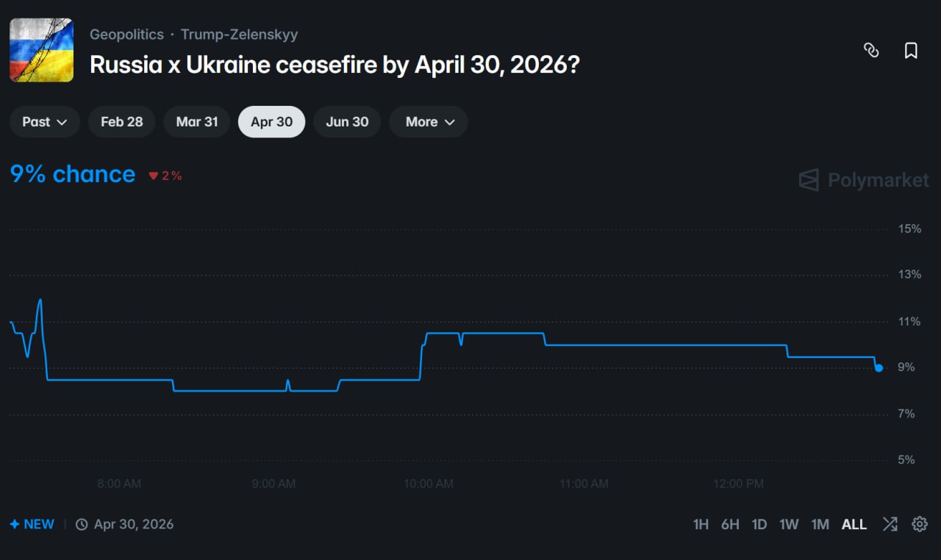Click the copy link icon

click(871, 50)
